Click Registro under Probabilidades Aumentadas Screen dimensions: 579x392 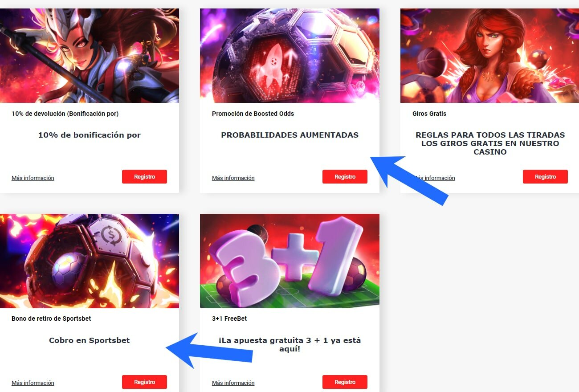click(x=345, y=176)
